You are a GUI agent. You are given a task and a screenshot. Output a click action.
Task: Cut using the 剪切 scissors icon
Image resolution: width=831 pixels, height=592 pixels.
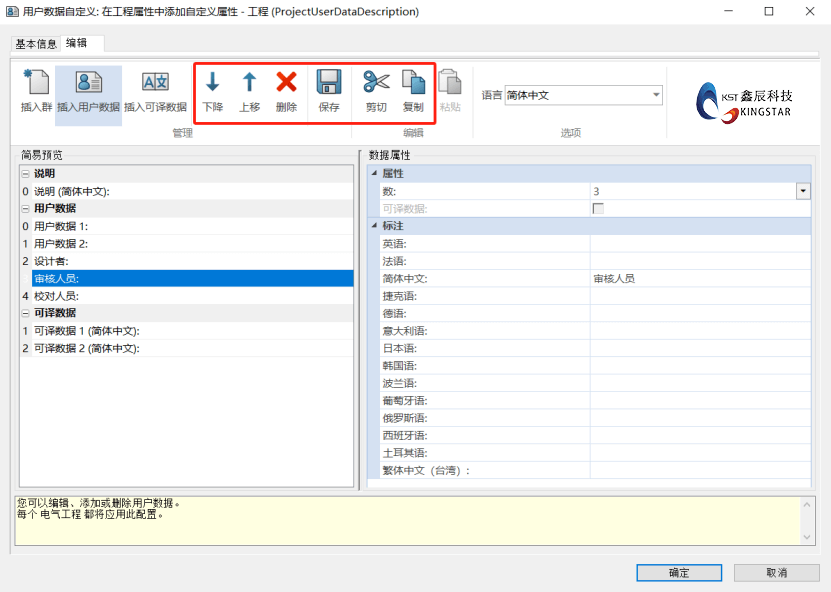(376, 83)
